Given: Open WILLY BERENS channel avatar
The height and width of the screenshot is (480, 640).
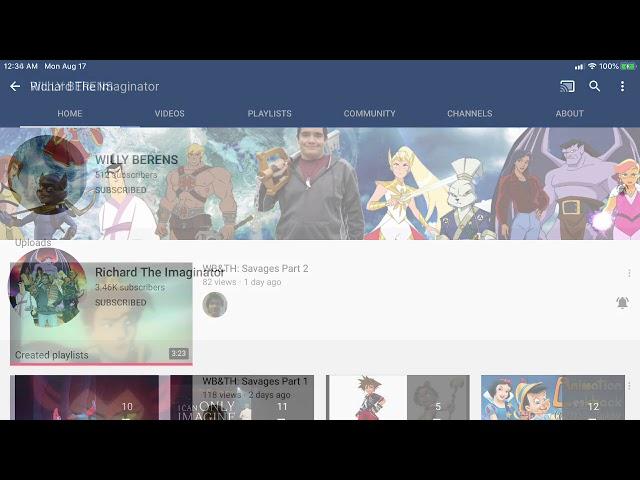Looking at the screenshot, I should [47, 175].
